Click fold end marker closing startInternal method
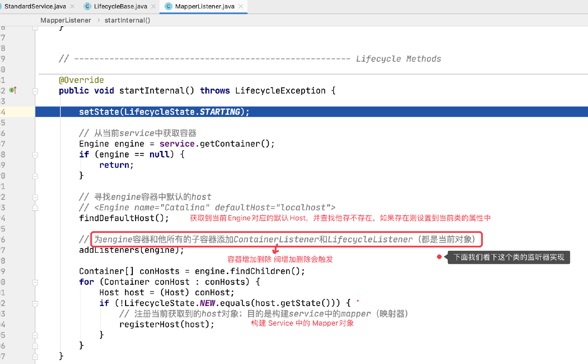 tap(35, 356)
